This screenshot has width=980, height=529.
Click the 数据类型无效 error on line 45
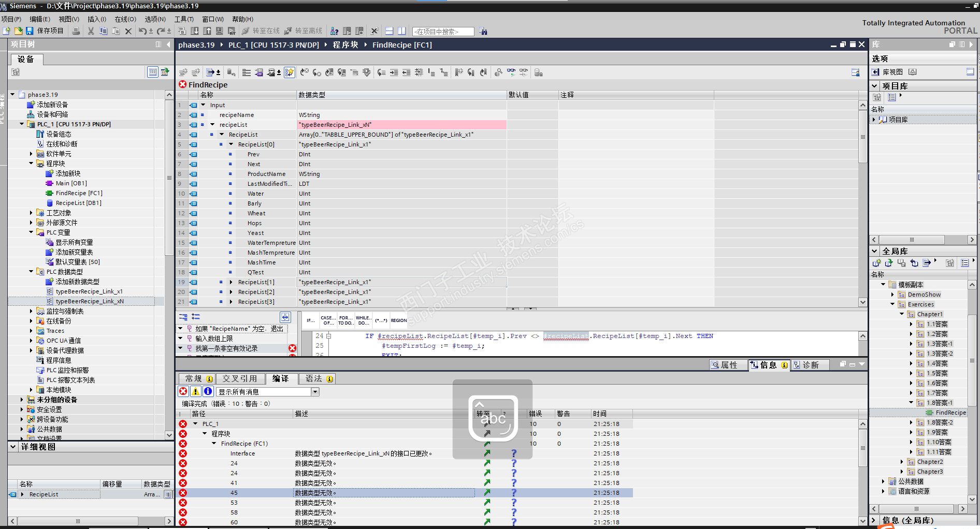[315, 493]
